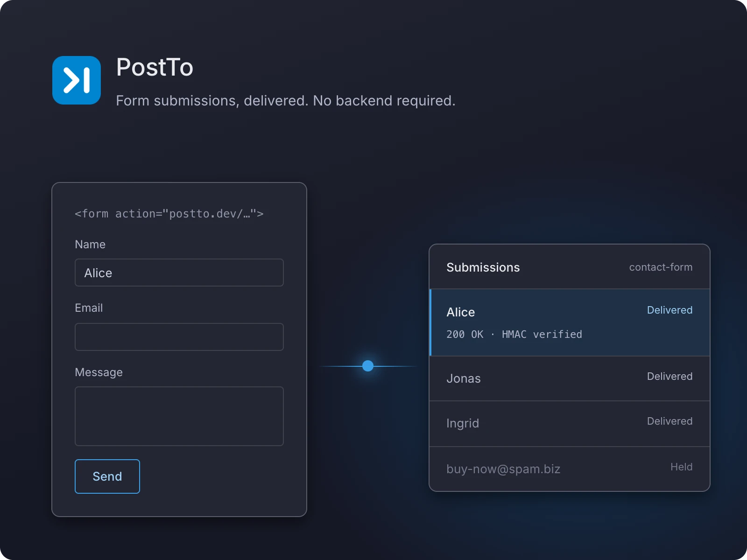Focus the empty Message text area
The image size is (747, 560).
point(179,416)
